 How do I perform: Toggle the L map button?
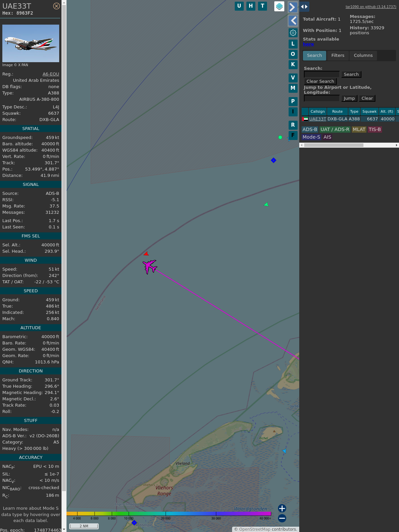click(293, 44)
